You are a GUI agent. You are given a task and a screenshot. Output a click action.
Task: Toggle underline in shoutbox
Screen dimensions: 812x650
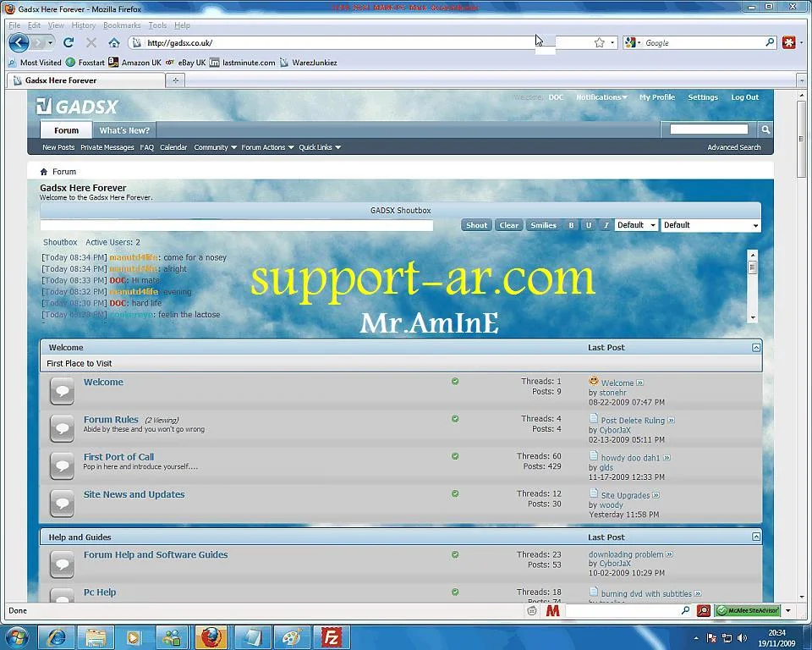tap(589, 225)
